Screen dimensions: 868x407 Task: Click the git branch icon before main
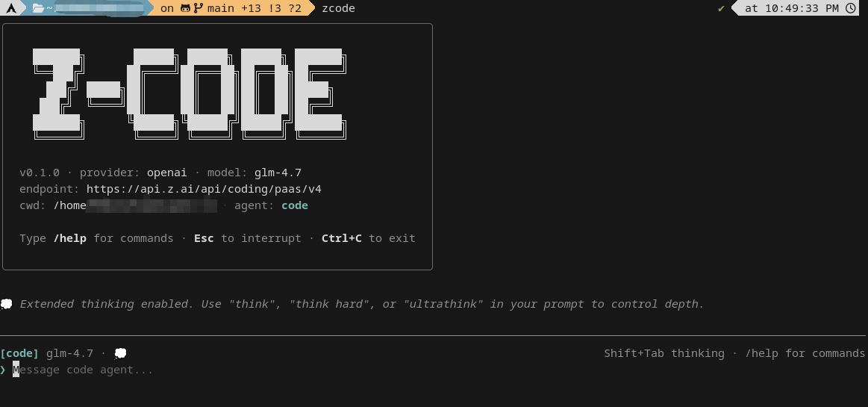(x=199, y=7)
